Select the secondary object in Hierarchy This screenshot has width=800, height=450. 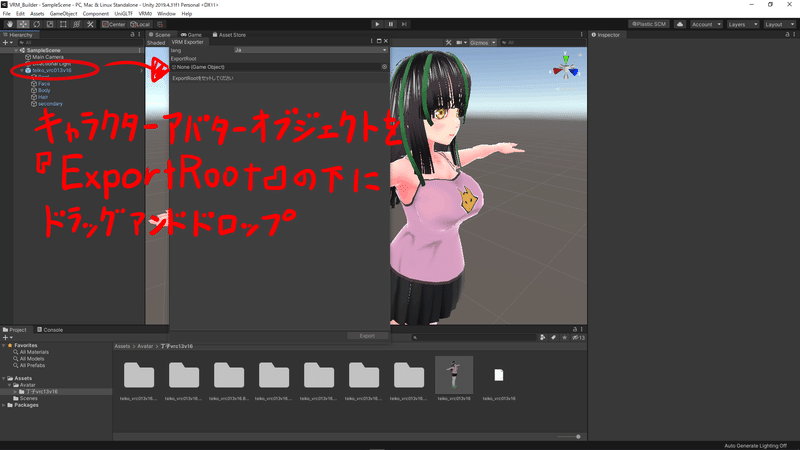pos(50,104)
